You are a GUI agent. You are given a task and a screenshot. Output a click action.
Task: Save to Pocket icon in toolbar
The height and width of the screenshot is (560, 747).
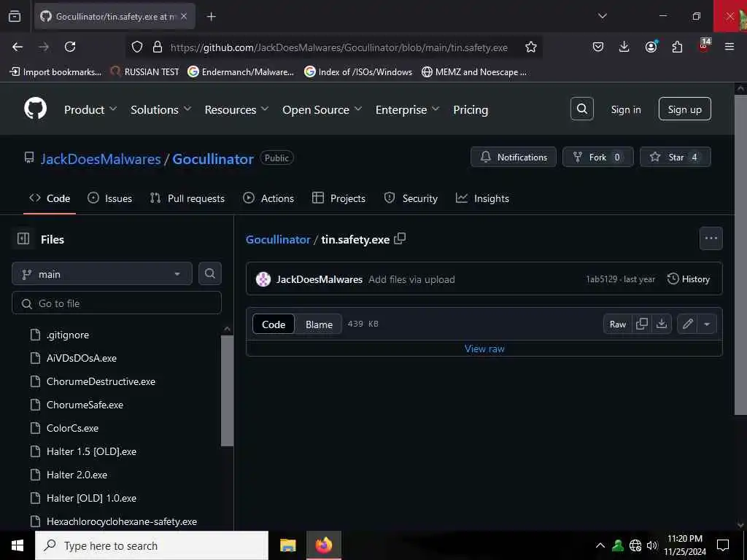[598, 47]
